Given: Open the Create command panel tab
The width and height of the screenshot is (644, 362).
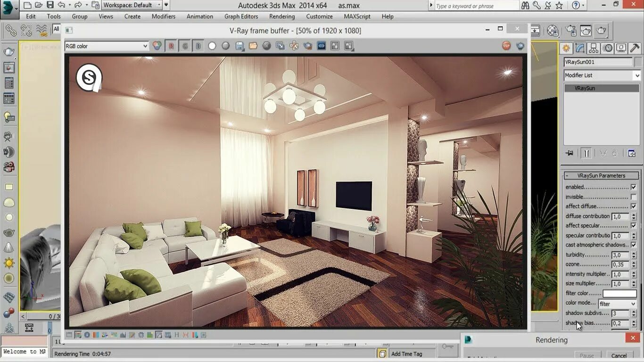Looking at the screenshot, I should (x=566, y=48).
